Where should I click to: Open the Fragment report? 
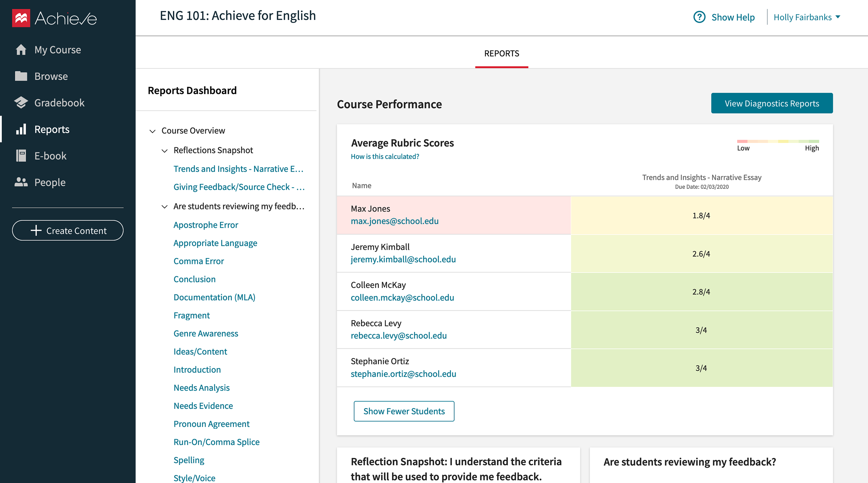[192, 315]
